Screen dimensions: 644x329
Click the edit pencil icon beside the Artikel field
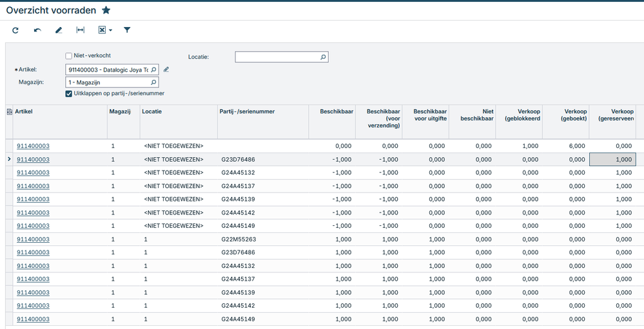[x=166, y=70]
